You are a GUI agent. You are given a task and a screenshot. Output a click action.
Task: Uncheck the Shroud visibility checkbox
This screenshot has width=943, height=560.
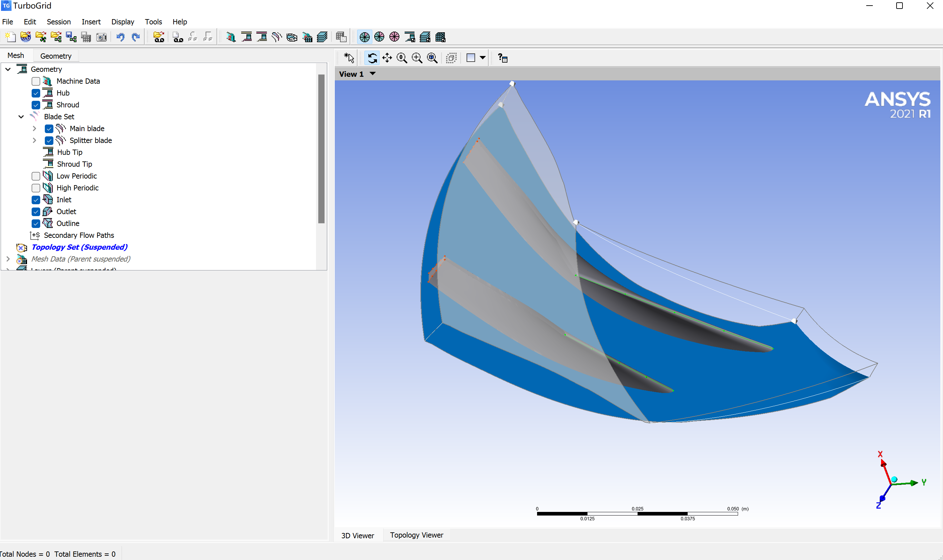pos(36,105)
